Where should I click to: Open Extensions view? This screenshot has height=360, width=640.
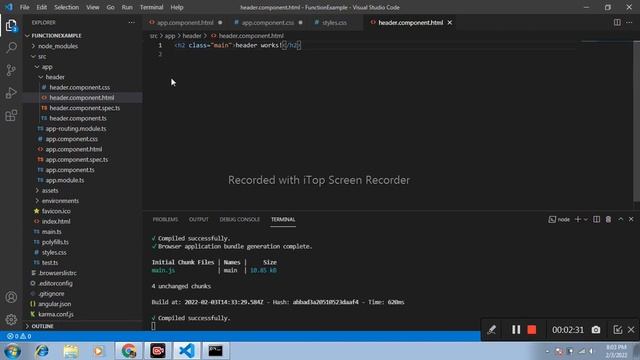click(11, 116)
